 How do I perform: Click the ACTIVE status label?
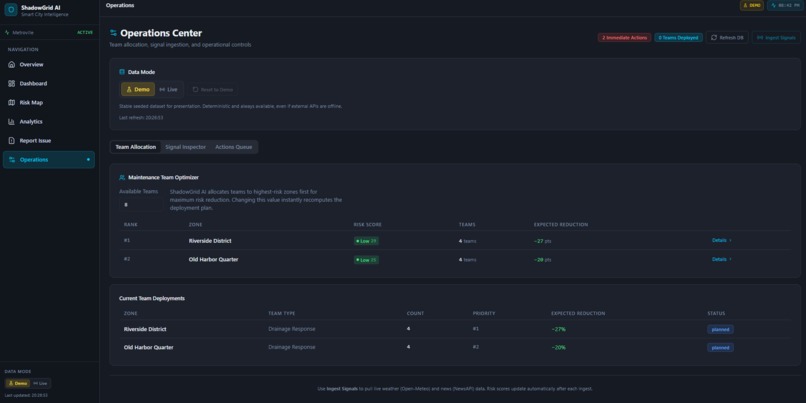pyautogui.click(x=85, y=32)
